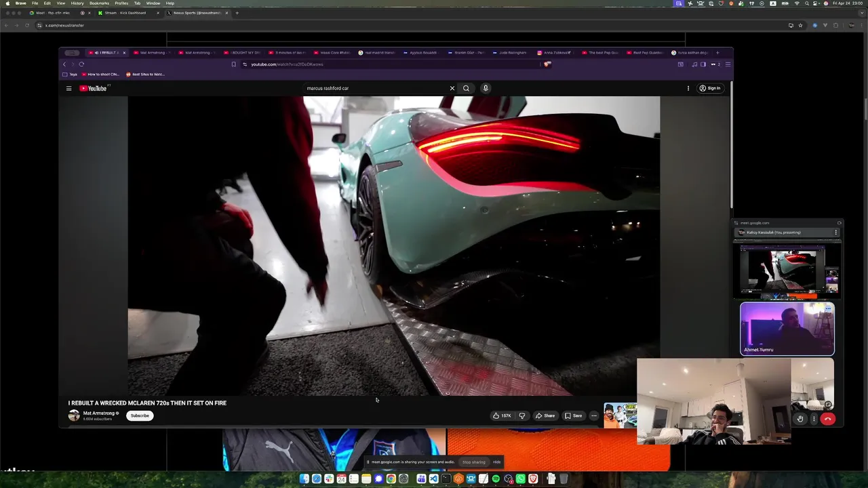Open Chrome from the Dock

[391, 479]
